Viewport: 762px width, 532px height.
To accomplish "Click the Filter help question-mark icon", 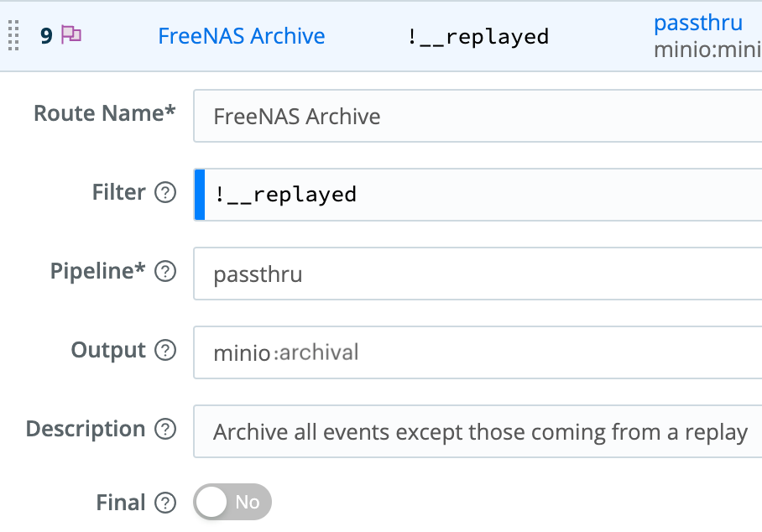I will (165, 193).
